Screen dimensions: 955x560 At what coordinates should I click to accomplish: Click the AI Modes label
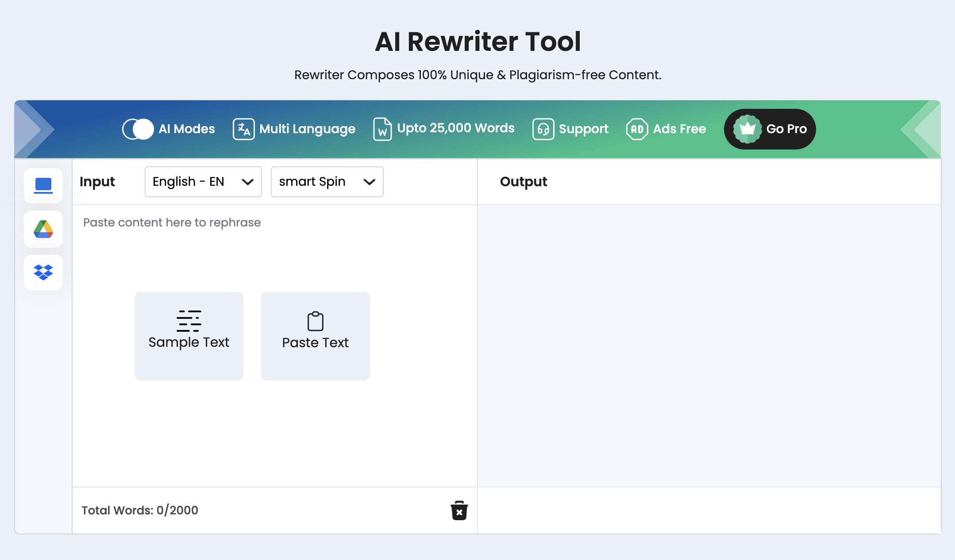[187, 129]
